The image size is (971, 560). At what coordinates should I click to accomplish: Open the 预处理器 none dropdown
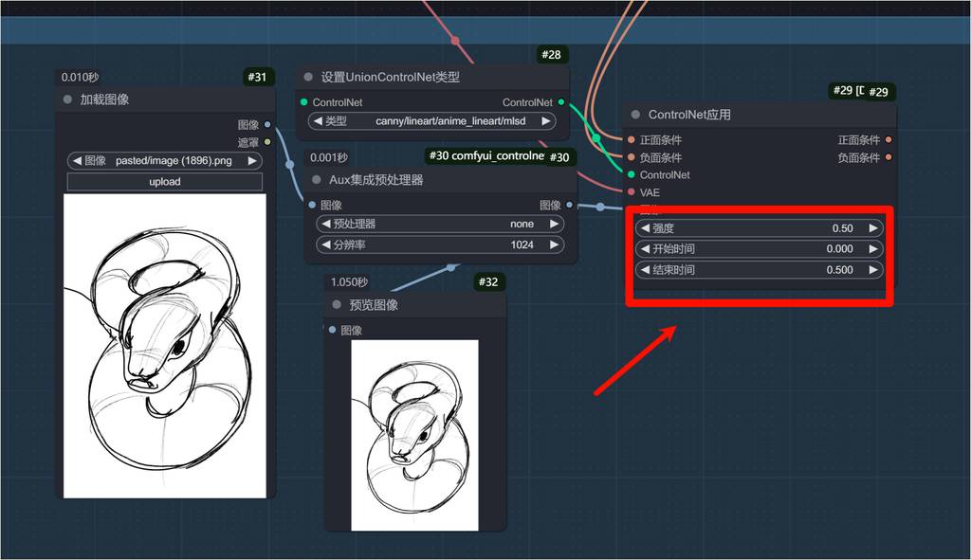[437, 225]
